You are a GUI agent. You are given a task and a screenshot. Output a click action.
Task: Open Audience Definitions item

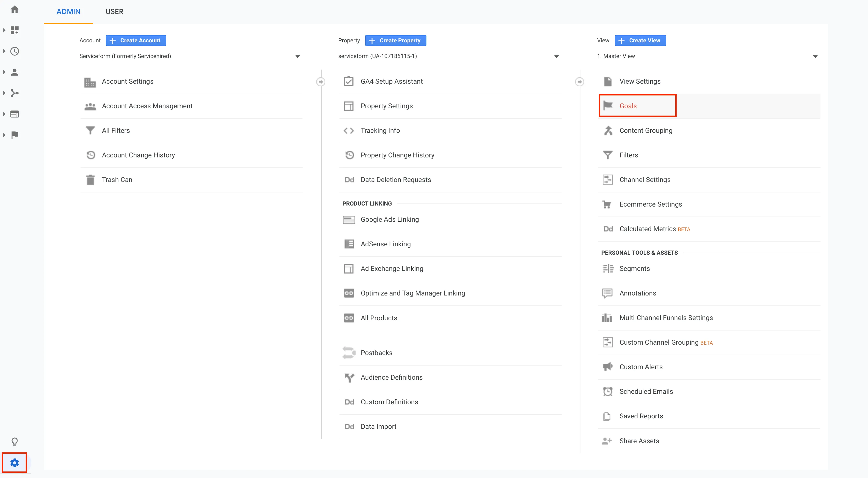[x=450, y=378]
